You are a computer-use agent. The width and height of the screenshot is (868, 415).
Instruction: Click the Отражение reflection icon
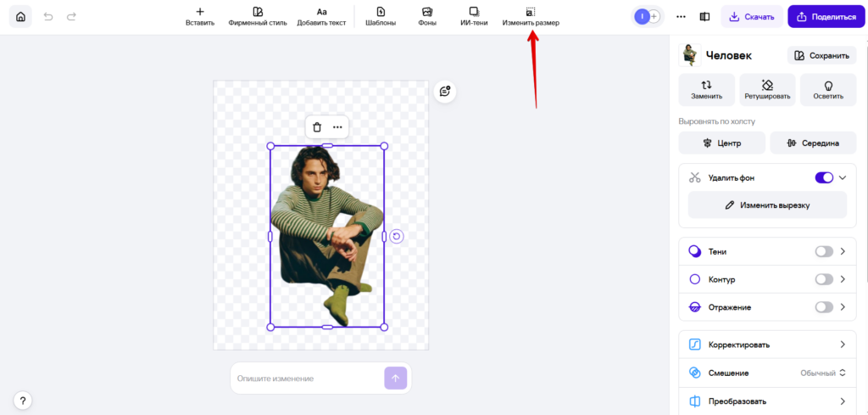(x=695, y=307)
